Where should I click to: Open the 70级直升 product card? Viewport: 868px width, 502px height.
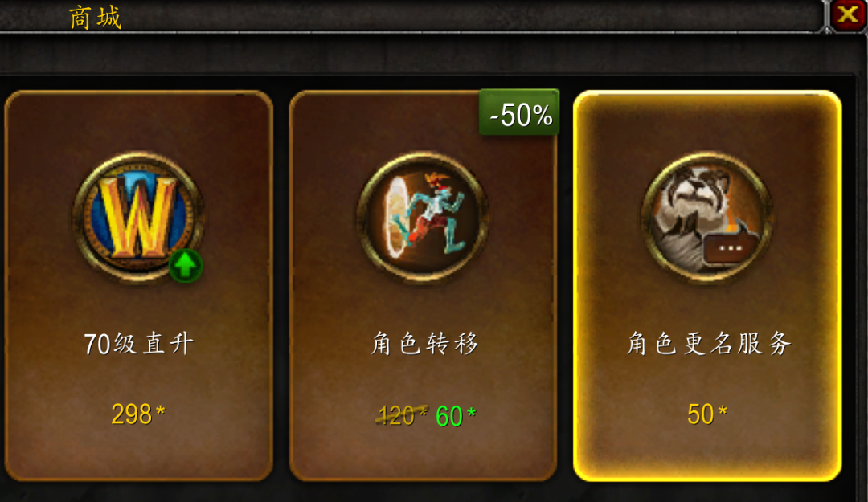[x=138, y=286]
